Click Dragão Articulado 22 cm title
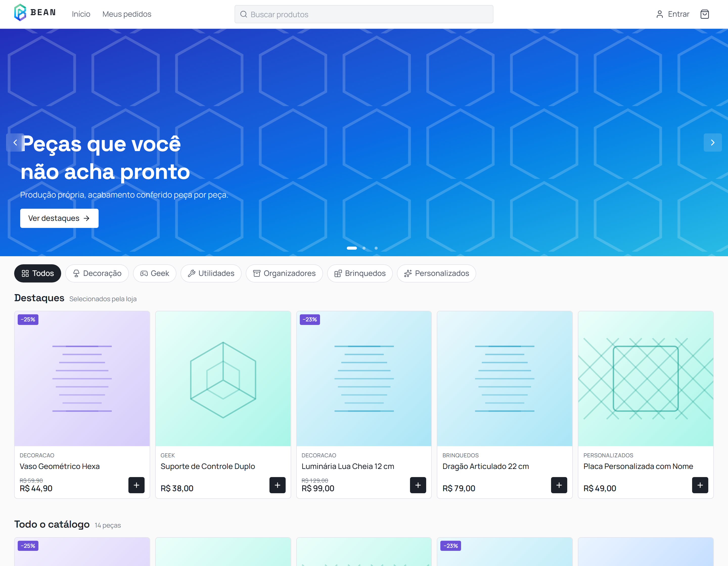Viewport: 728px width, 566px height. point(486,466)
